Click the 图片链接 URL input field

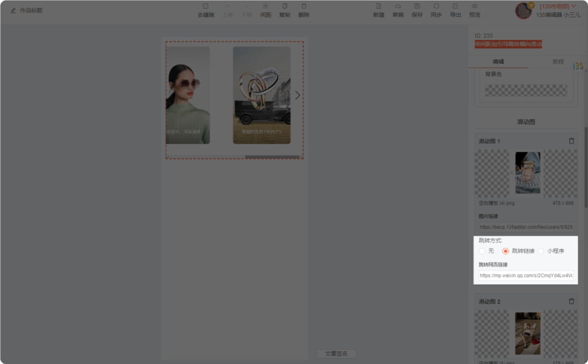point(526,227)
